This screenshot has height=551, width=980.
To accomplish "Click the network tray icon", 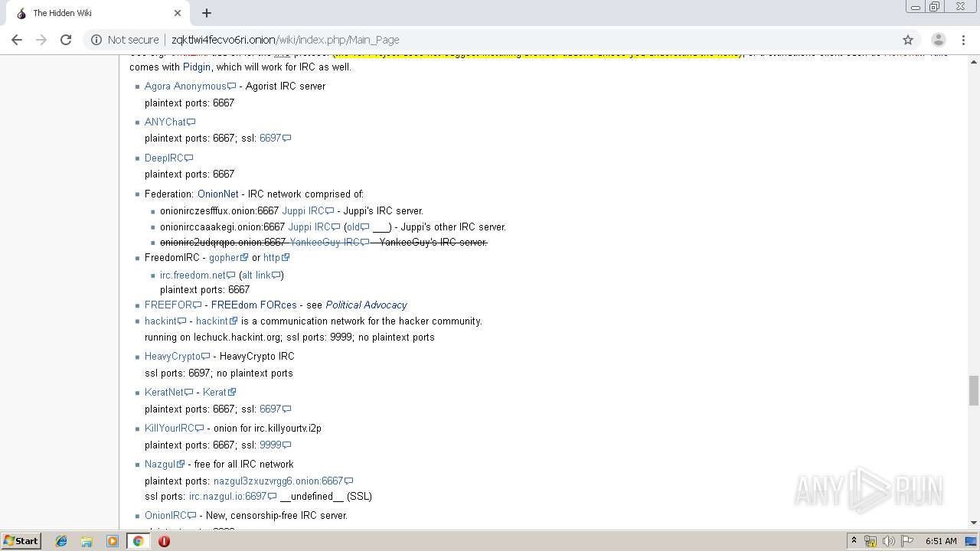I will pos(871,541).
